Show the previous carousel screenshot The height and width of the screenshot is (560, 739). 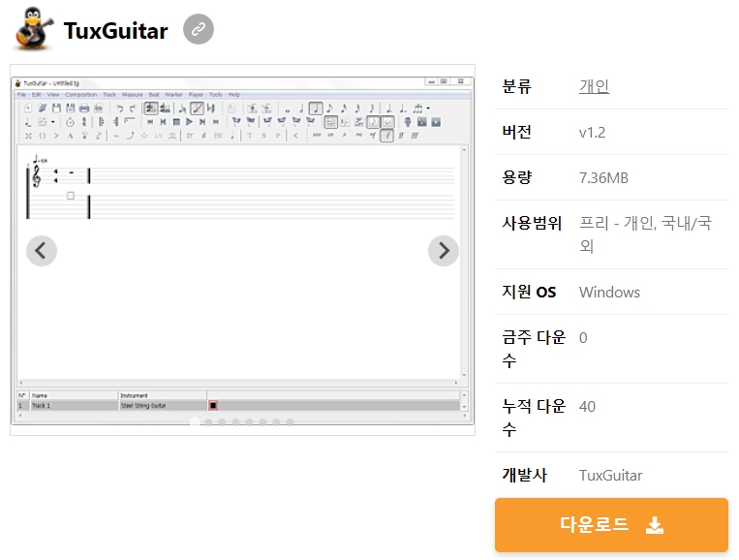(42, 251)
